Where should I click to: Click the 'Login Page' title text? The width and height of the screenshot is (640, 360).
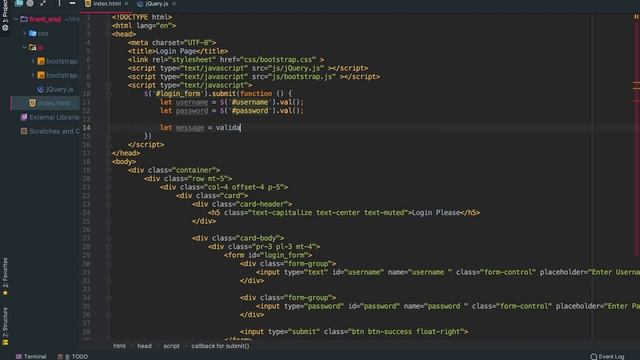176,51
